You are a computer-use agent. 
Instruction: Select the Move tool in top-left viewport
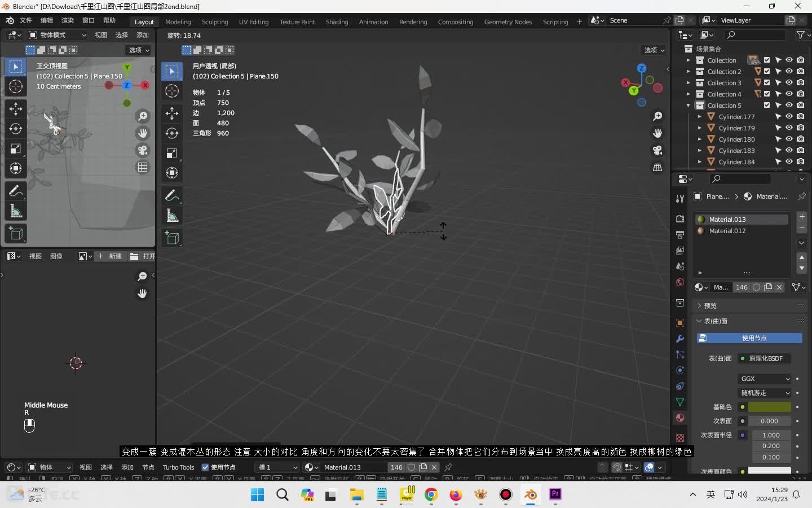[16, 108]
